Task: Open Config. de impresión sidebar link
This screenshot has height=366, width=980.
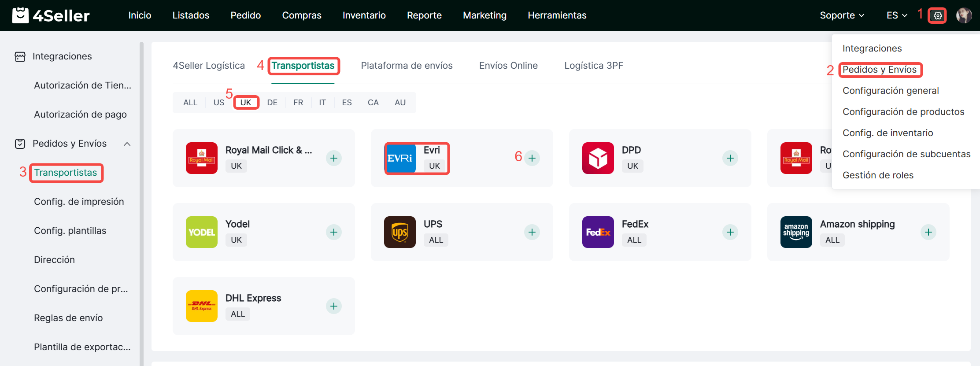Action: pyautogui.click(x=79, y=202)
